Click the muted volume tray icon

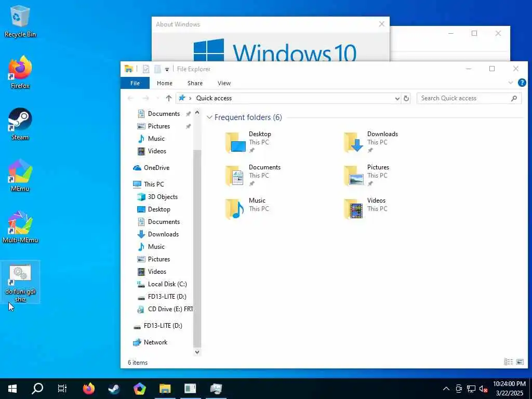(484, 389)
